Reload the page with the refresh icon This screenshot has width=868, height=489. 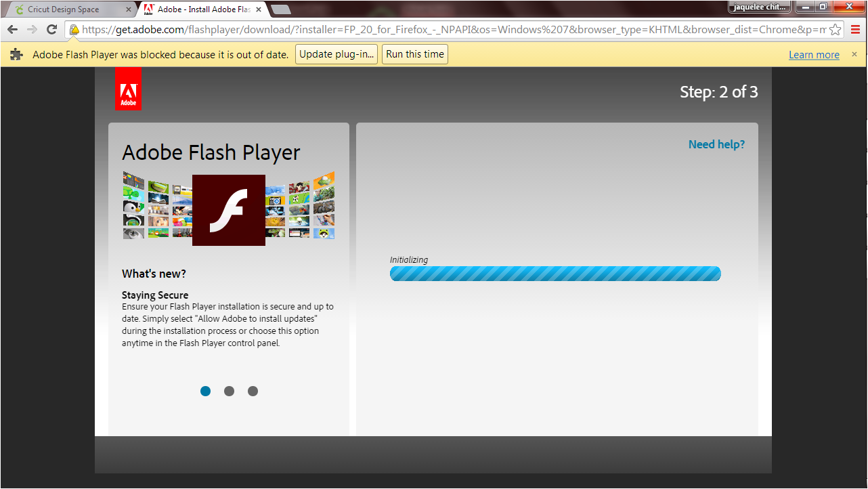tap(51, 30)
